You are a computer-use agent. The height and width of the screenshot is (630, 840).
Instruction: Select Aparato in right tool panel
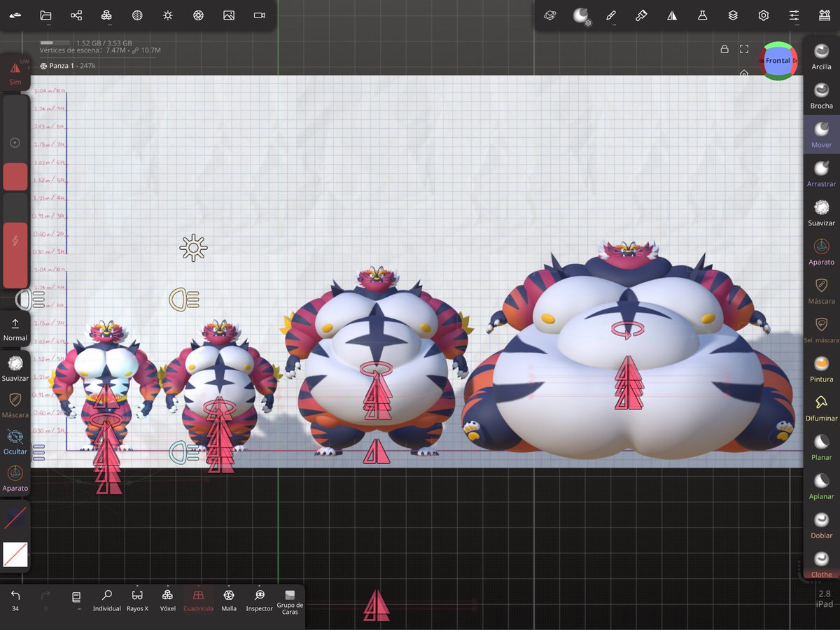click(822, 252)
